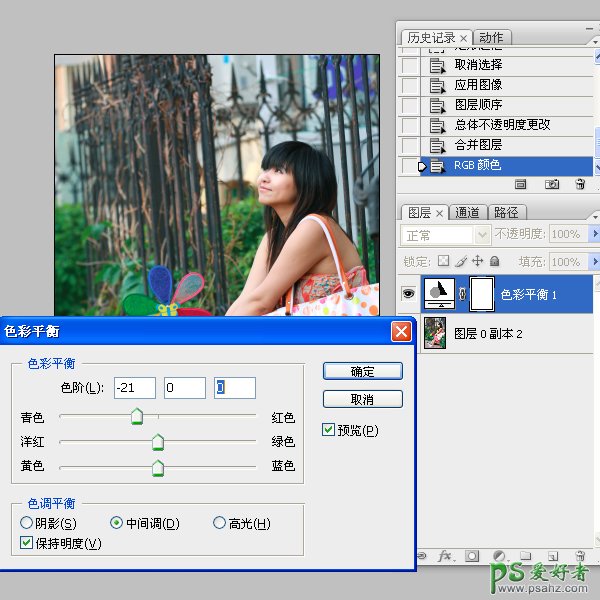
Task: Click the layer mask thumbnail of 色彩平衡 1
Action: click(x=482, y=294)
